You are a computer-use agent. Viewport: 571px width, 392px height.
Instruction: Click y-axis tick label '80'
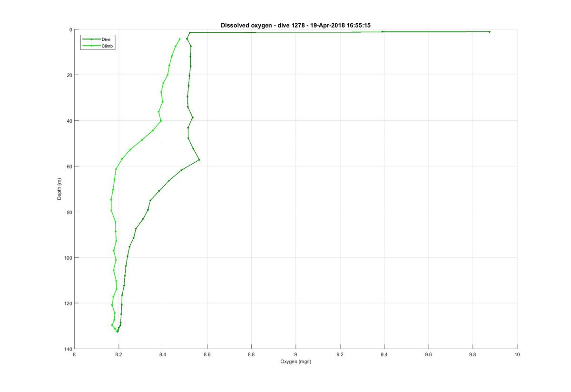coord(69,212)
